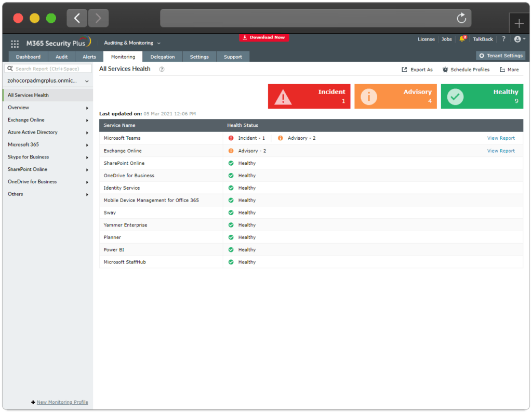Click orange advisory icon in Exchange Online row
This screenshot has width=532, height=412.
(231, 151)
